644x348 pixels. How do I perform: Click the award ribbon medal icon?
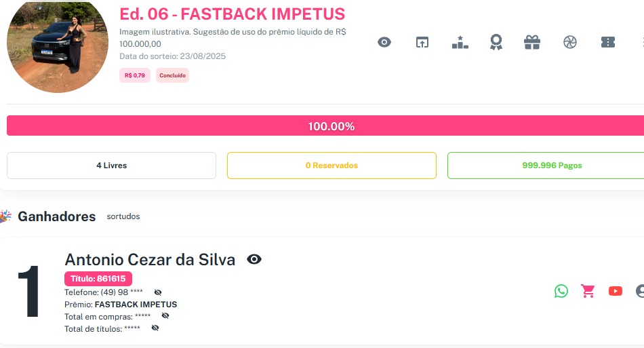point(496,43)
